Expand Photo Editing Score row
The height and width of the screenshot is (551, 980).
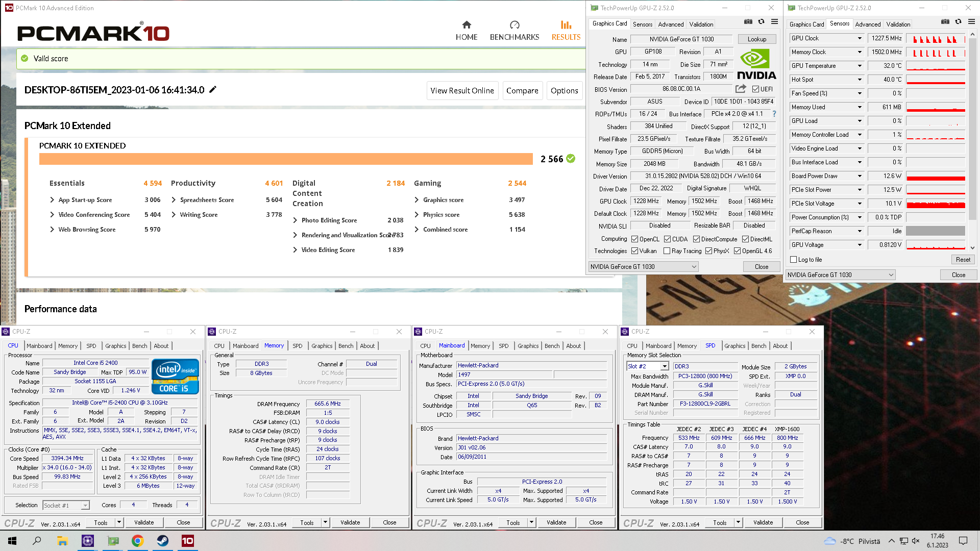click(x=295, y=220)
